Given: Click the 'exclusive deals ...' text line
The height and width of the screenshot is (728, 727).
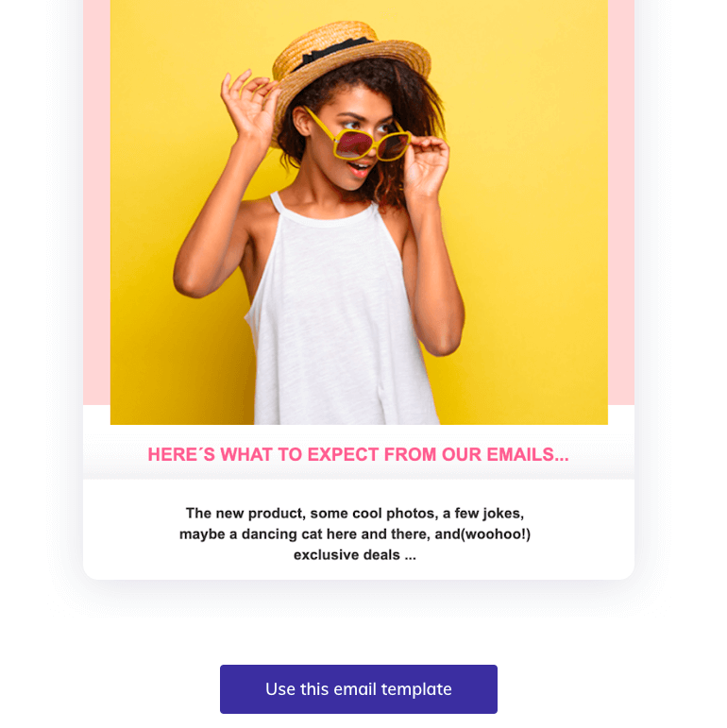Looking at the screenshot, I should pyautogui.click(x=355, y=555).
